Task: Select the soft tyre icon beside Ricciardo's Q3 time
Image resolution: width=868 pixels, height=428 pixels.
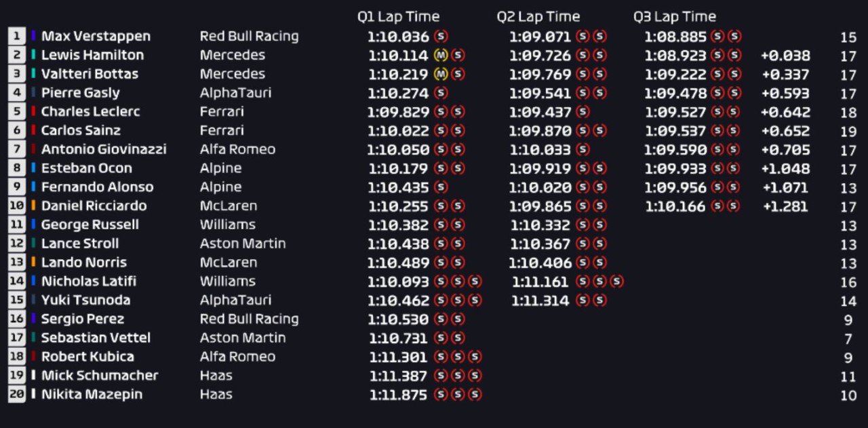Action: click(717, 206)
